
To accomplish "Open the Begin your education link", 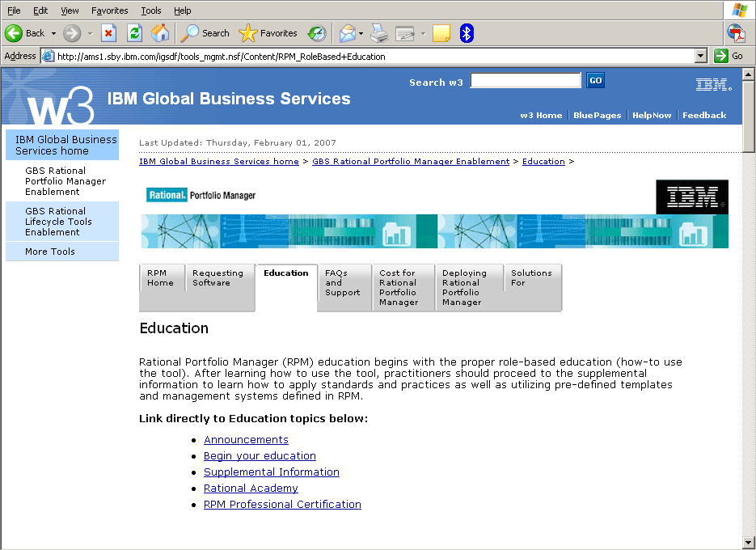I will pos(260,456).
